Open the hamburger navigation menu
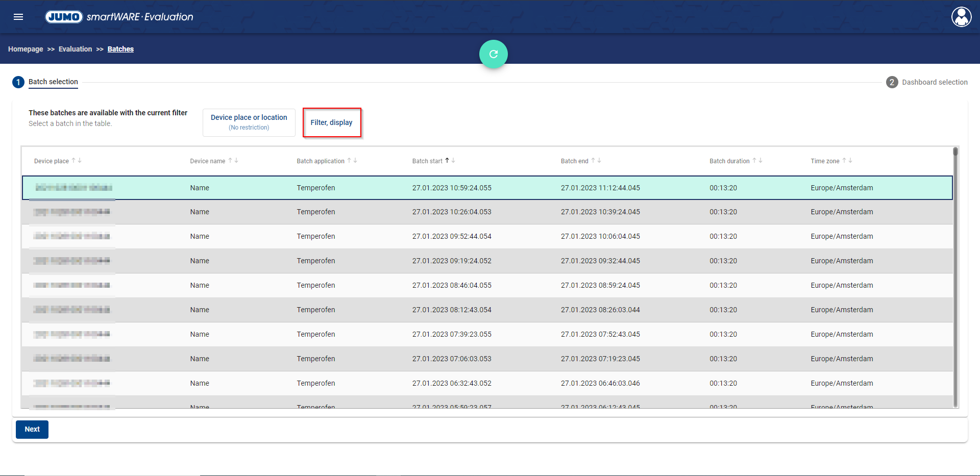980x476 pixels. click(x=18, y=17)
